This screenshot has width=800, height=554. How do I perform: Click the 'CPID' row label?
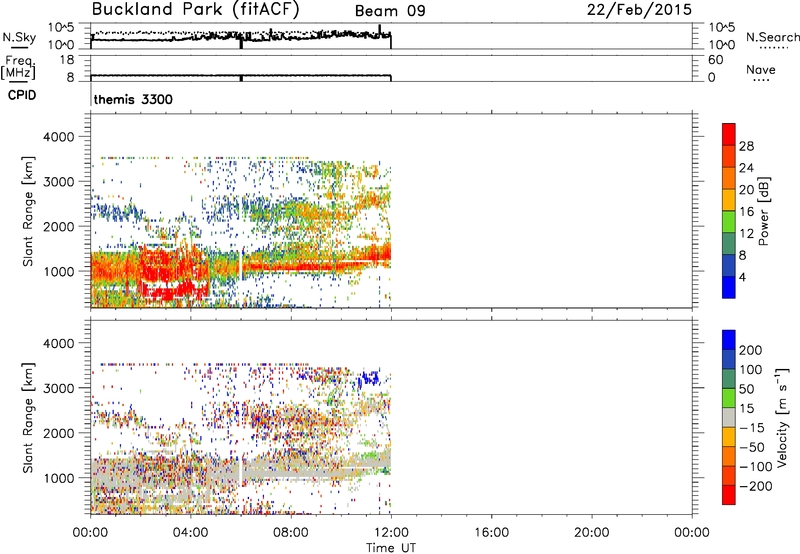pos(22,95)
